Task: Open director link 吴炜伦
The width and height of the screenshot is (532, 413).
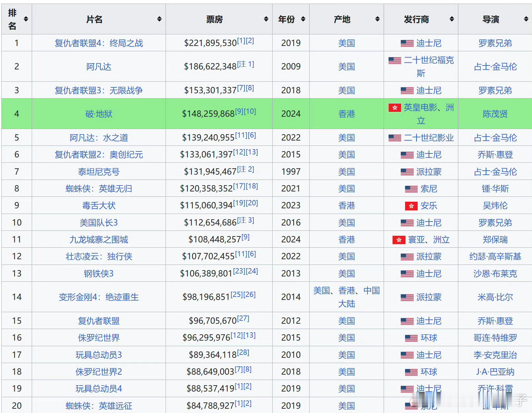Action: (495, 205)
